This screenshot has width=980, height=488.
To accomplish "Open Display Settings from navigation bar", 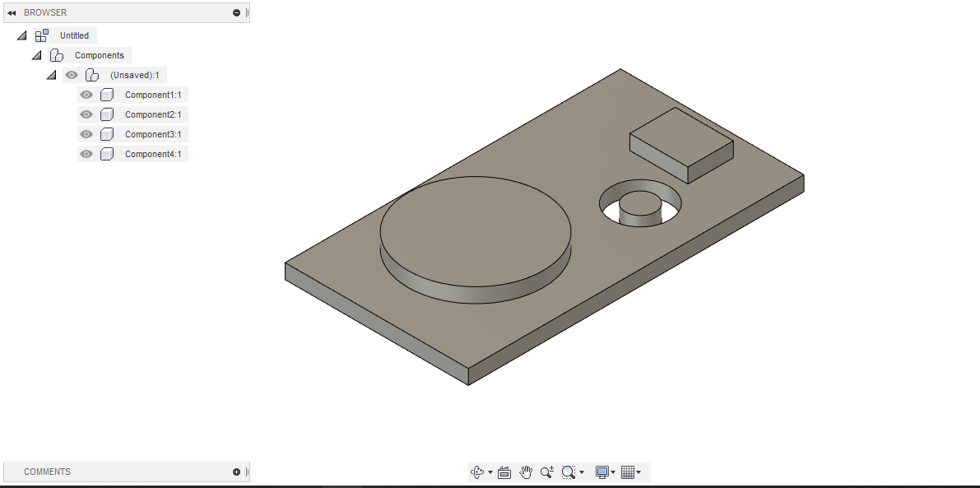I will (601, 472).
